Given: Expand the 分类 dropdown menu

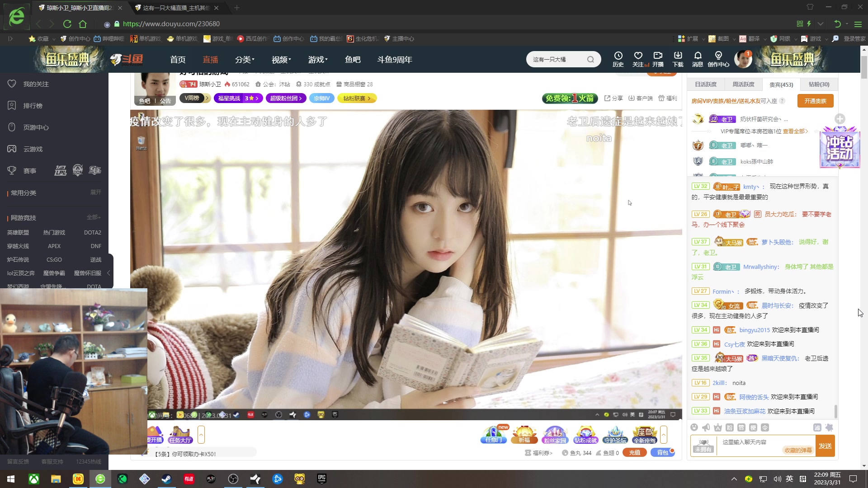Looking at the screenshot, I should 245,60.
